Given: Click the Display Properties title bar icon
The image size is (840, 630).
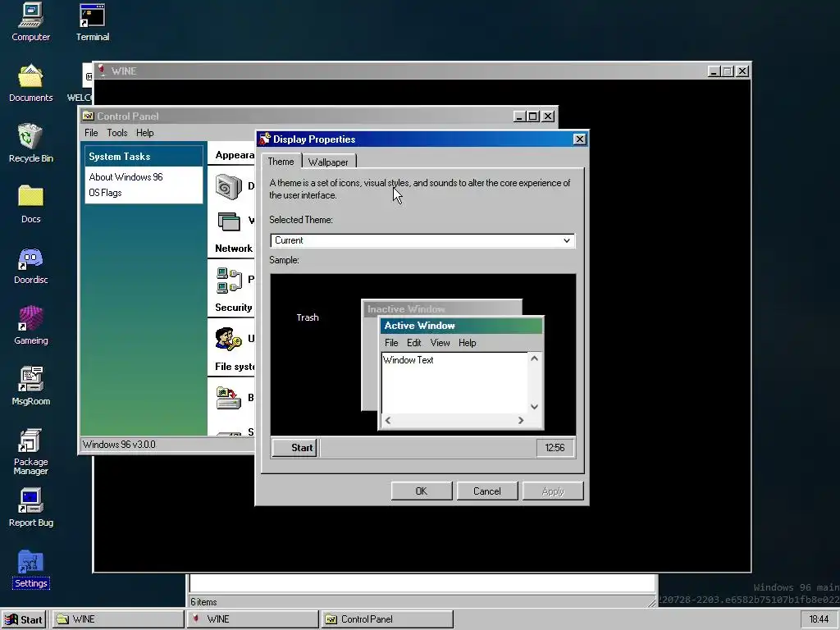Looking at the screenshot, I should (x=264, y=139).
